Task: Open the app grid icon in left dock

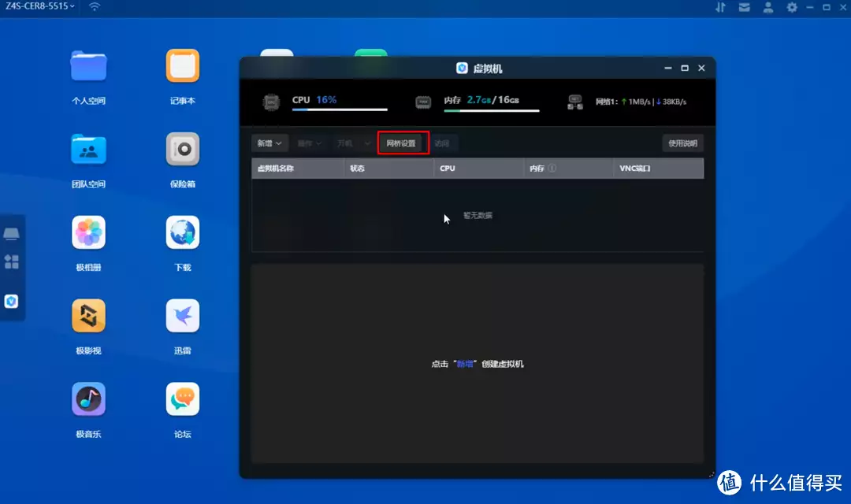Action: click(x=11, y=262)
